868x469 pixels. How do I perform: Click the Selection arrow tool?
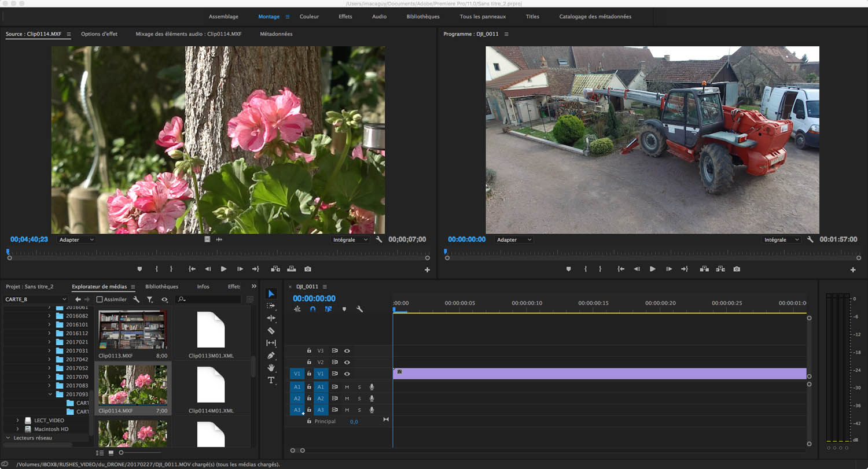click(271, 294)
